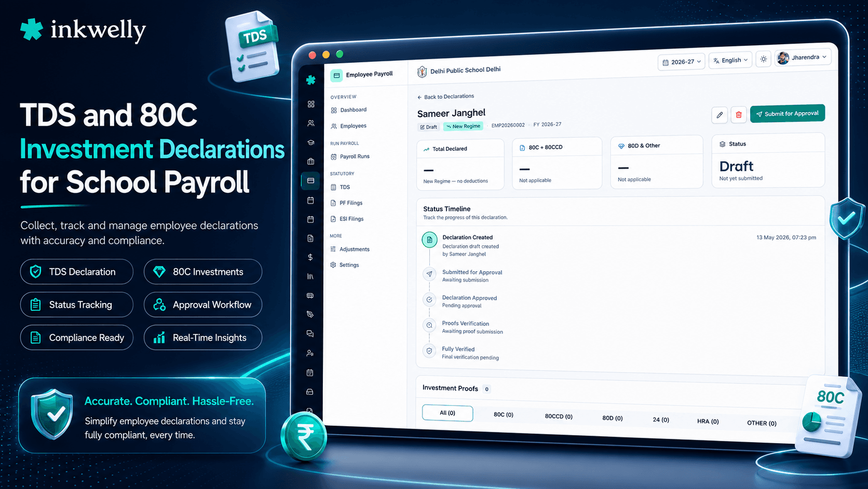Open the user-with-gear icon in the rail
The width and height of the screenshot is (868, 489).
click(310, 353)
